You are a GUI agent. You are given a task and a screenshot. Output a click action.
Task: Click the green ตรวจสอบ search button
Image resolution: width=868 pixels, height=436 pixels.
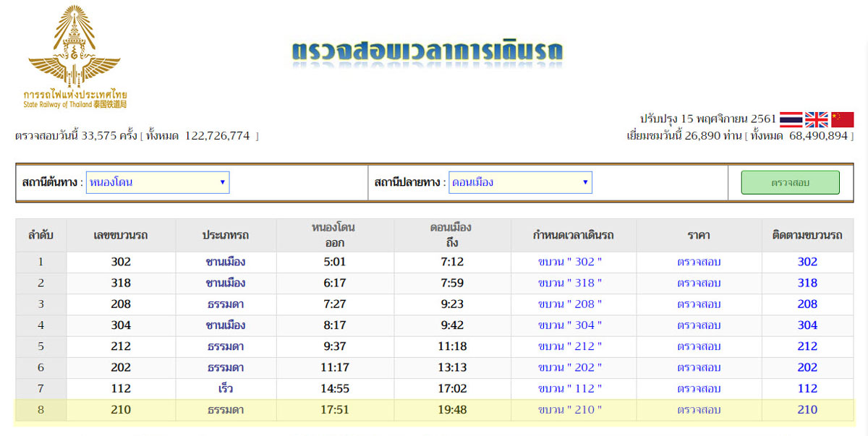point(790,183)
